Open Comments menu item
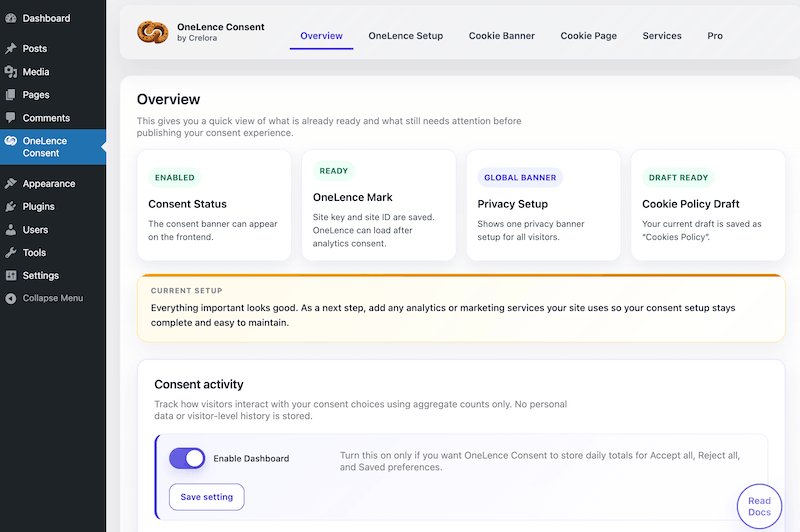800x532 pixels. pos(46,118)
